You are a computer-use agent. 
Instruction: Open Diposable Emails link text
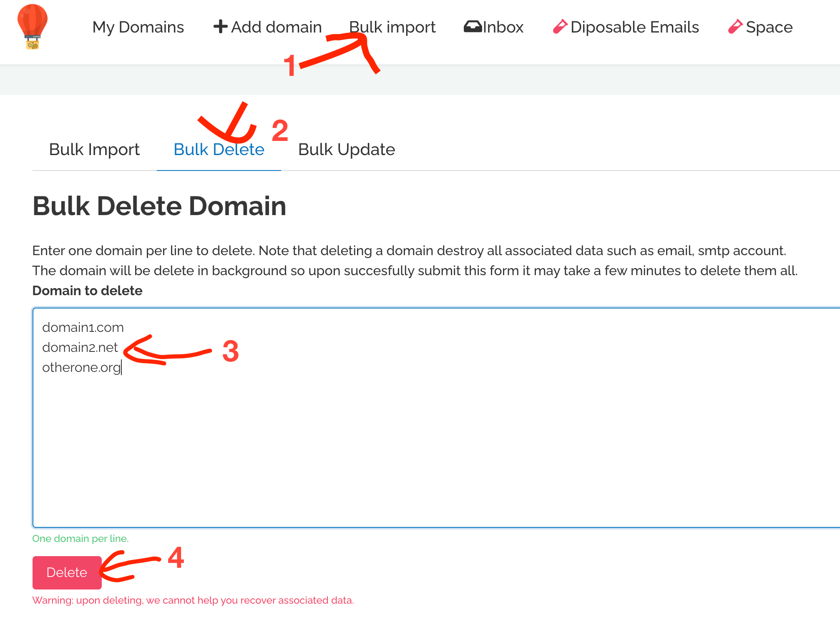(634, 27)
